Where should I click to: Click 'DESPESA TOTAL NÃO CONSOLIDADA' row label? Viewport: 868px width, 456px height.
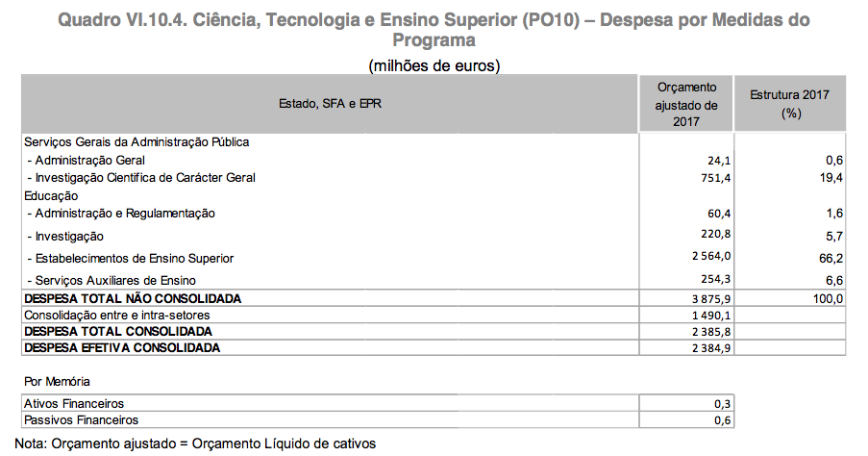click(x=133, y=298)
